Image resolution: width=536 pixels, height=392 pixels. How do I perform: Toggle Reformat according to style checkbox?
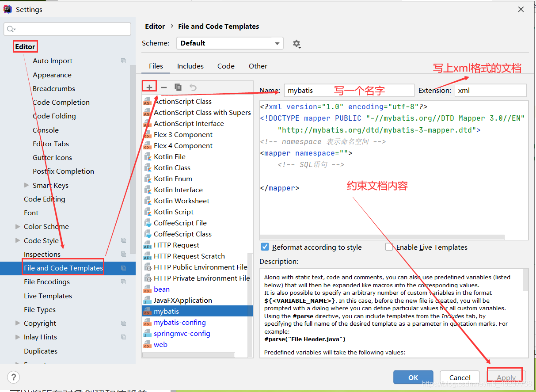point(265,247)
